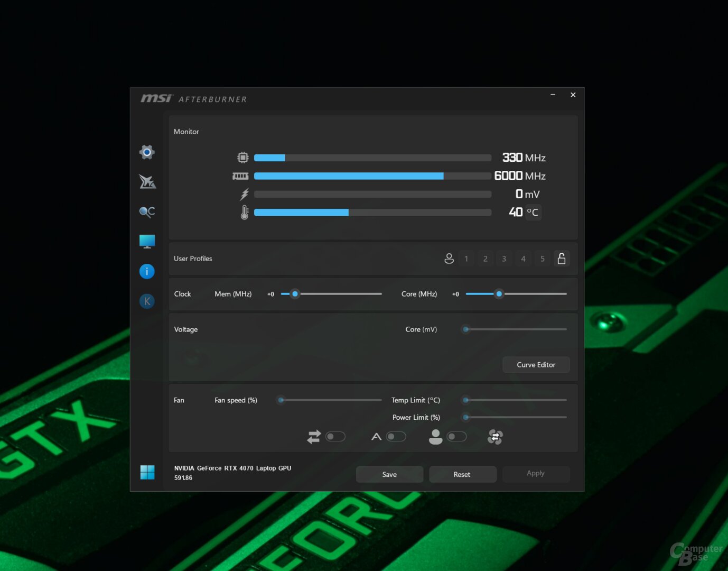Click the memory clock icon in Monitor
Screen dimensions: 728x571
coord(241,176)
